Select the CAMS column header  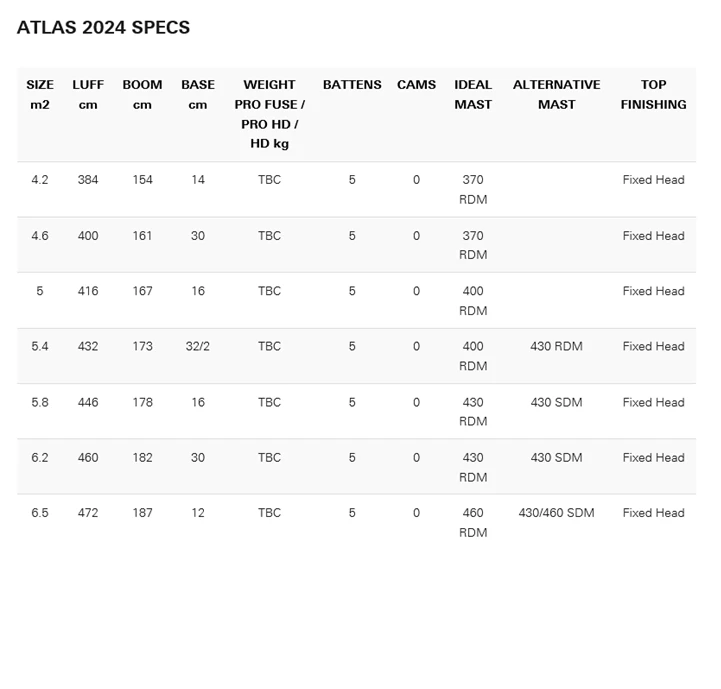coord(416,85)
